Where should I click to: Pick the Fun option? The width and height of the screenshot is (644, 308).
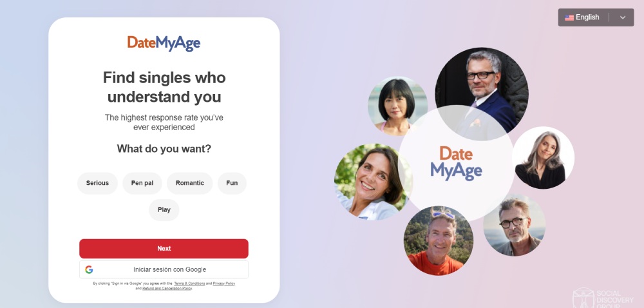tap(232, 183)
